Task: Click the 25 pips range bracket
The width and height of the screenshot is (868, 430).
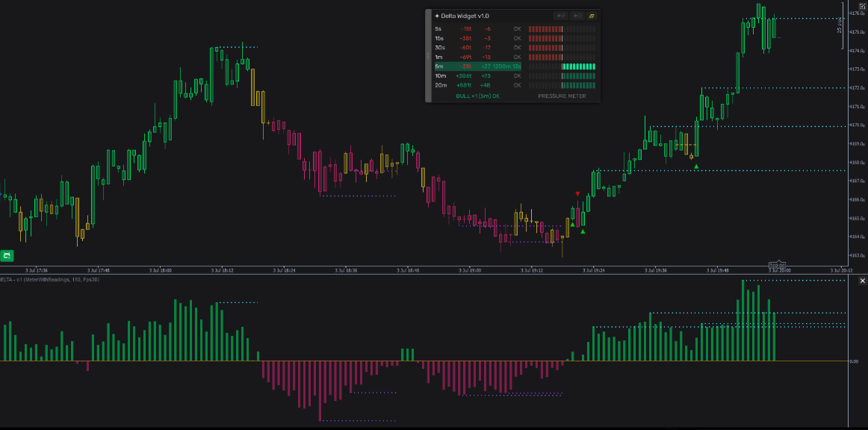Action: click(841, 26)
